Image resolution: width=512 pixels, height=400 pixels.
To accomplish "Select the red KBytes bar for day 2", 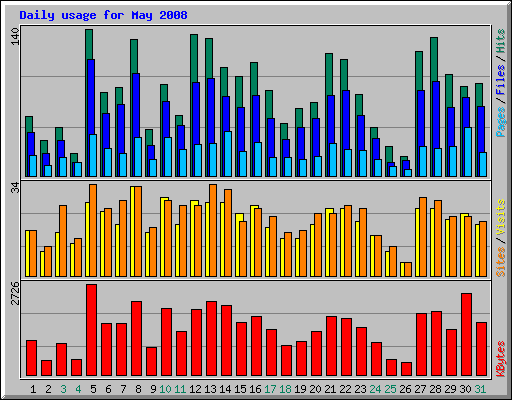I will coord(47,368).
